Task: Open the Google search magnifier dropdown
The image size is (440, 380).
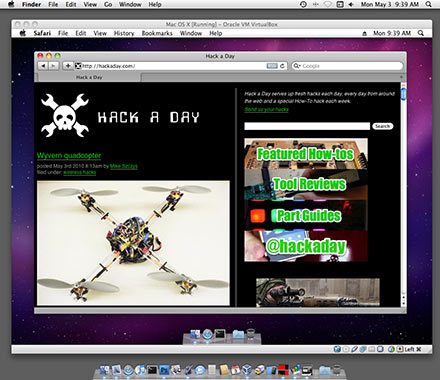Action: pyautogui.click(x=297, y=66)
